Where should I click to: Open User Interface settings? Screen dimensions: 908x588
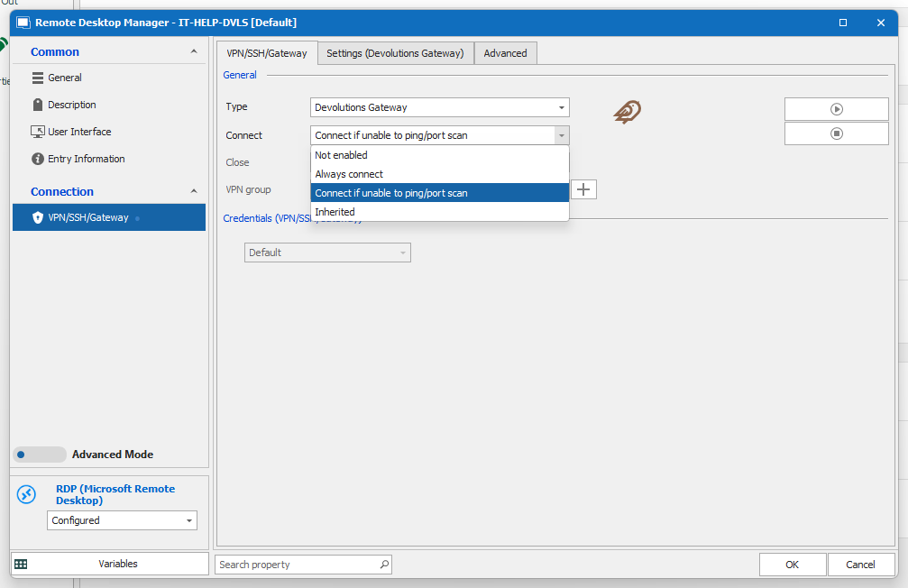pos(79,132)
